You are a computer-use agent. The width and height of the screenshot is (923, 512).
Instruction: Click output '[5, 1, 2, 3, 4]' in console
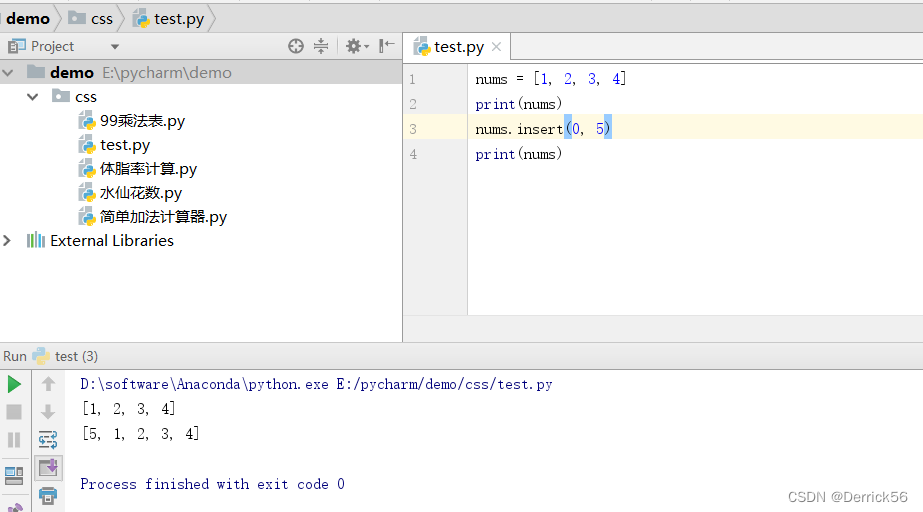[x=141, y=434]
